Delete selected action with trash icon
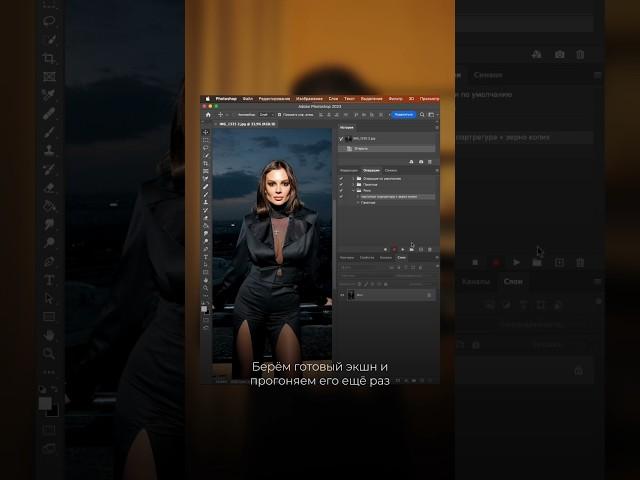The width and height of the screenshot is (640, 480). coord(429,249)
